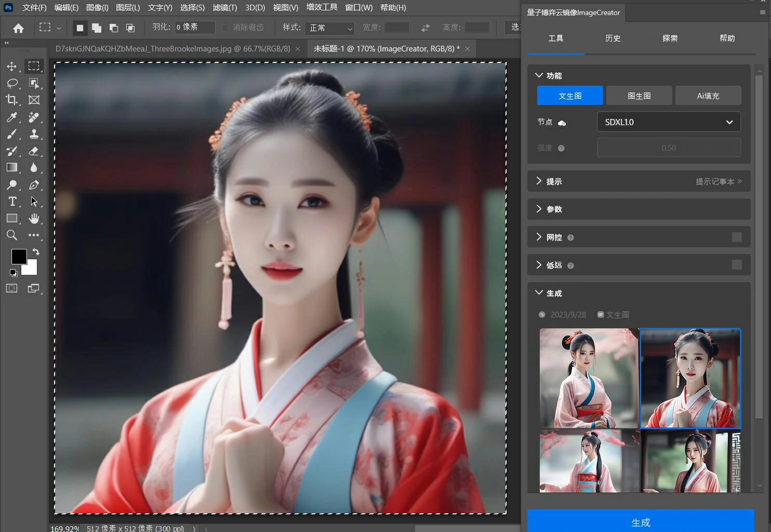Viewport: 771px width, 532px height.
Task: Expand the 参数 section
Action: 539,208
